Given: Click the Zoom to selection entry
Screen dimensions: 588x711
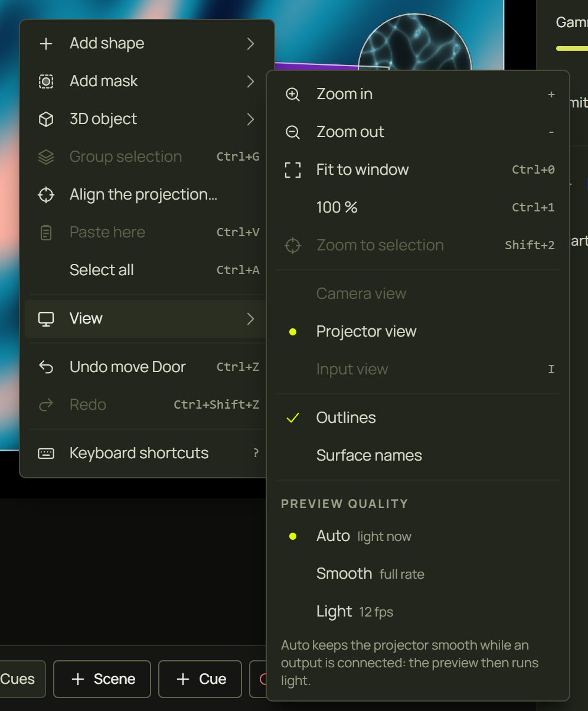Looking at the screenshot, I should 418,246.
